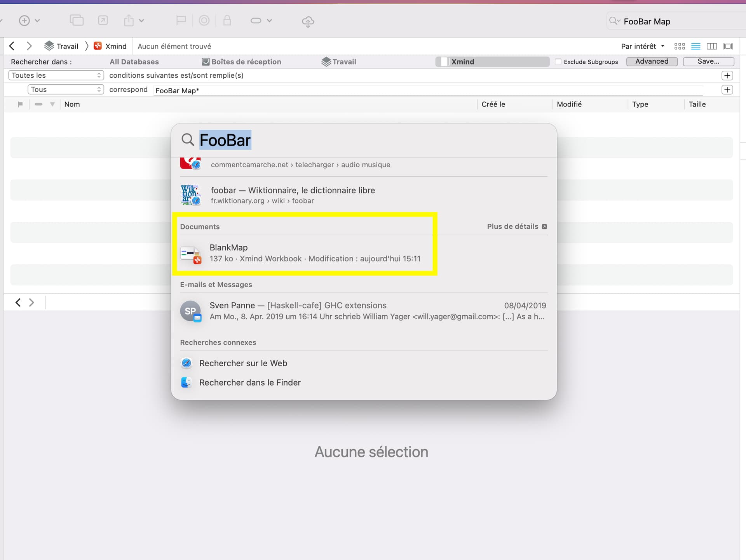Select Xmind search scope

[x=492, y=62]
